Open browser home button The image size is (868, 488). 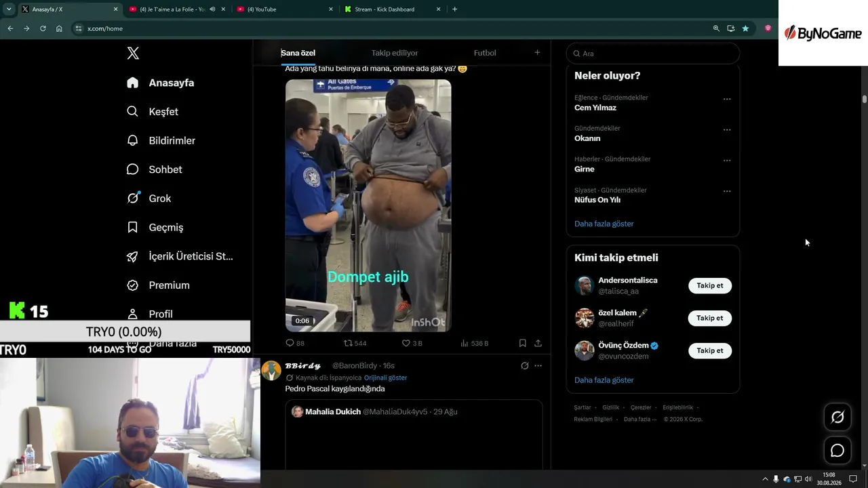pyautogui.click(x=59, y=28)
